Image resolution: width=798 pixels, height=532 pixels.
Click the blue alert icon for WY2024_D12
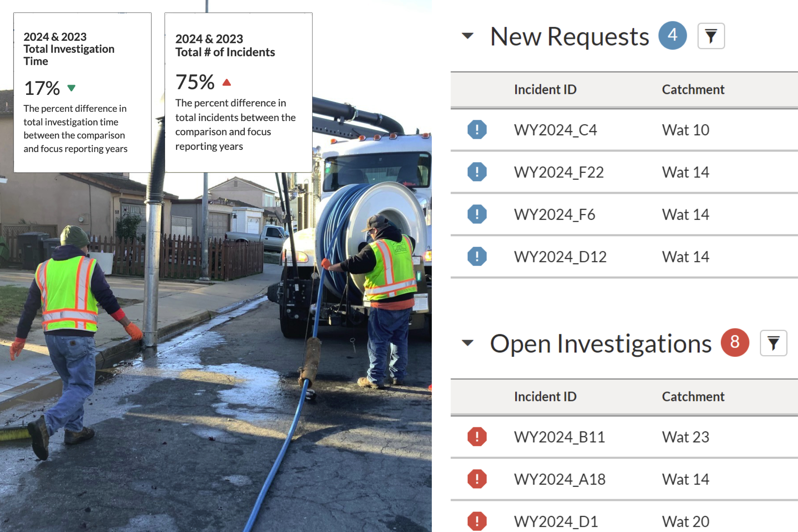(477, 256)
